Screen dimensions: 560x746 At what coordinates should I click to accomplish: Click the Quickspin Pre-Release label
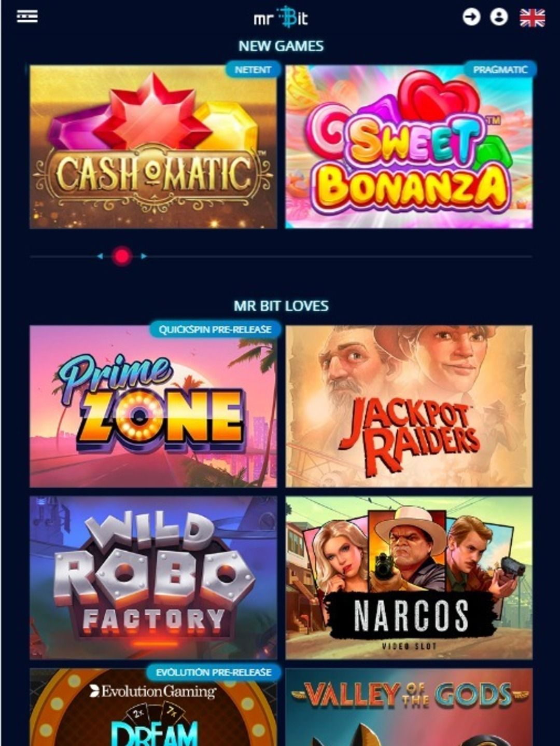[x=215, y=329]
